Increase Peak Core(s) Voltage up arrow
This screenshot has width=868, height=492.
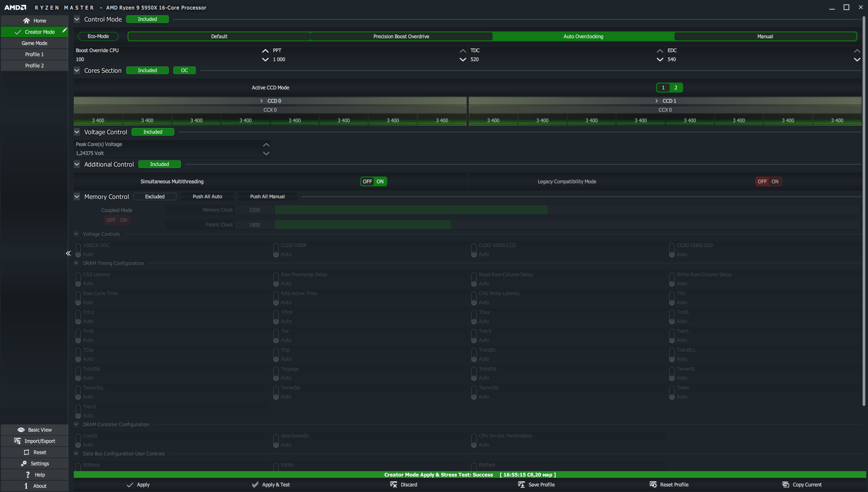(x=266, y=145)
